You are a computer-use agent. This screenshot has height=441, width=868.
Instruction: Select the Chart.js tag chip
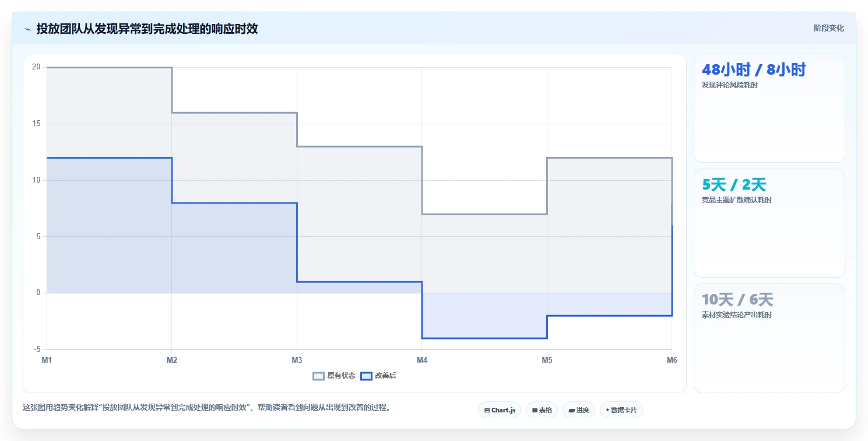tap(500, 410)
